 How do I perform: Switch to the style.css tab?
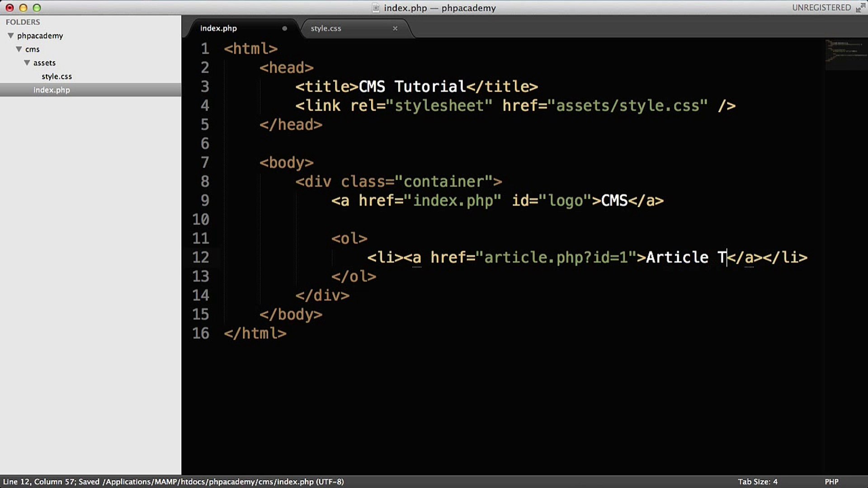pyautogui.click(x=326, y=28)
